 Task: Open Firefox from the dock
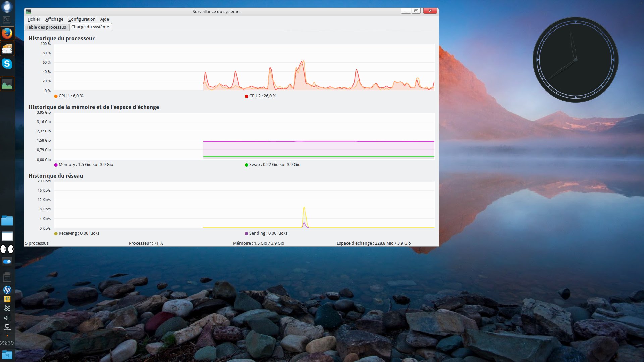click(x=7, y=34)
